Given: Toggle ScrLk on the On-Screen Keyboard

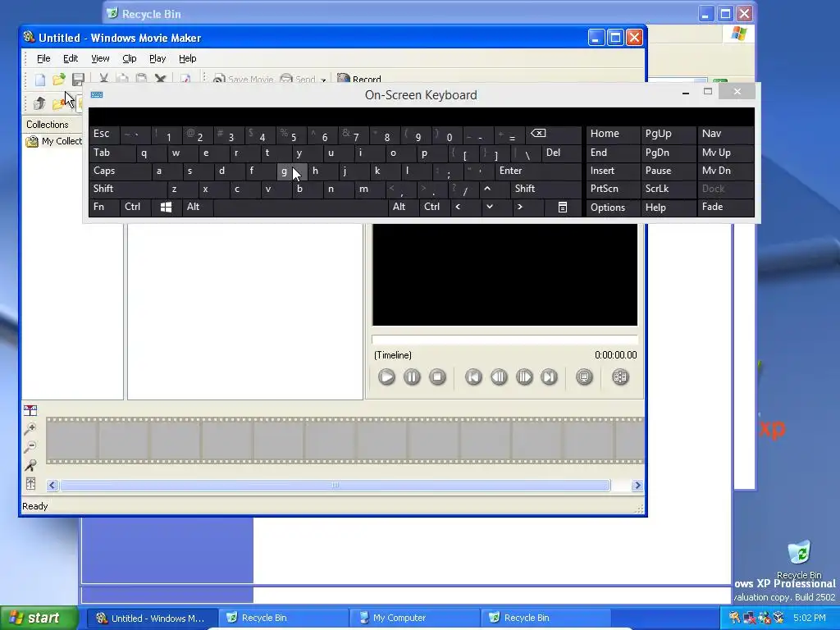Looking at the screenshot, I should click(668, 189).
